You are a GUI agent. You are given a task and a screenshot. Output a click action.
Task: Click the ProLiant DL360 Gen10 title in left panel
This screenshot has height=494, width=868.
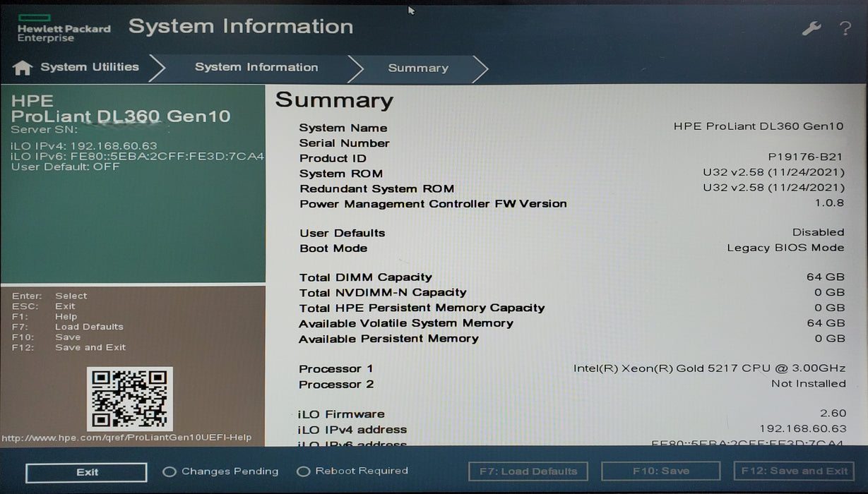pos(121,116)
